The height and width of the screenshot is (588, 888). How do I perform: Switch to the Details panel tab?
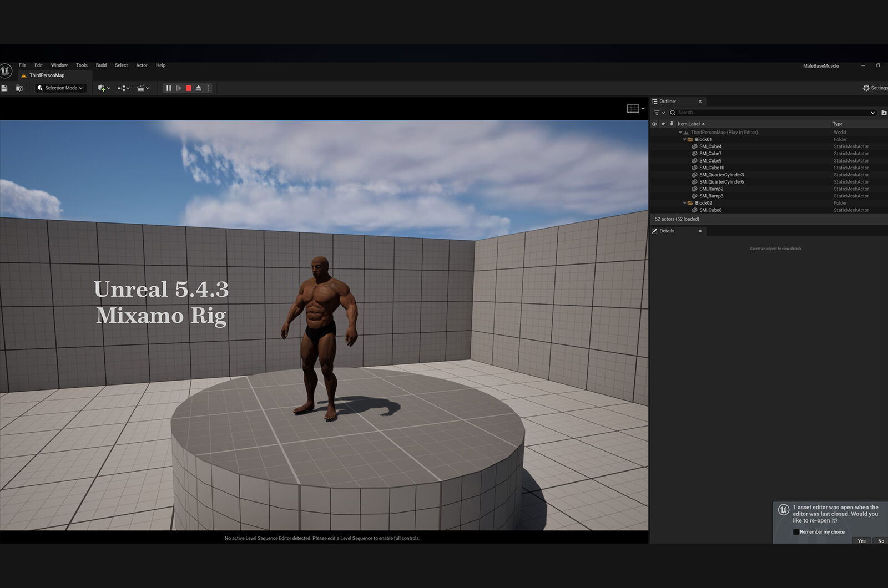click(x=667, y=231)
